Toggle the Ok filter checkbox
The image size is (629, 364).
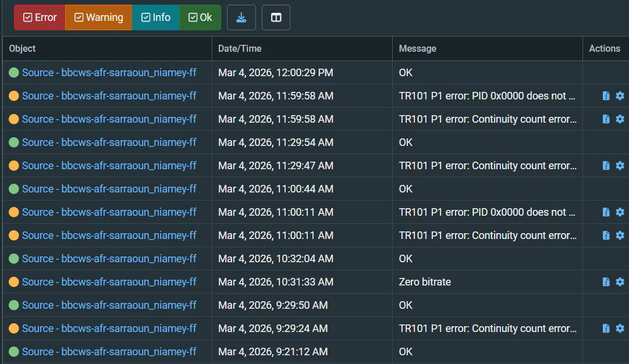click(200, 17)
